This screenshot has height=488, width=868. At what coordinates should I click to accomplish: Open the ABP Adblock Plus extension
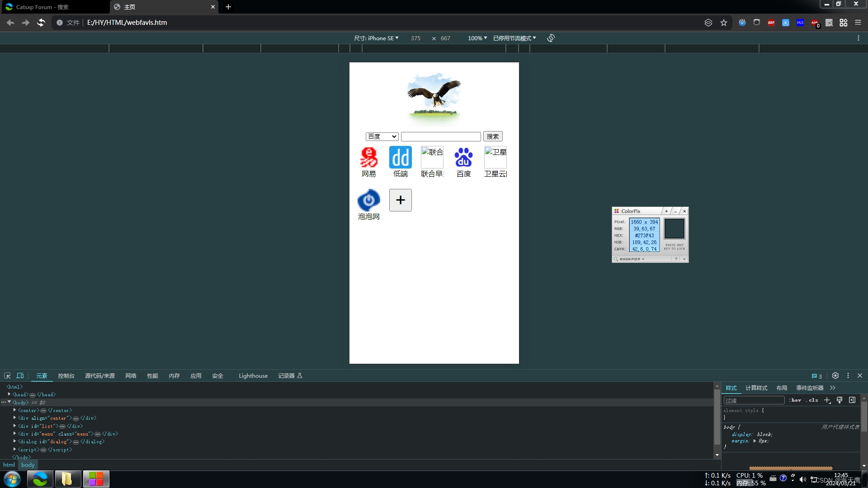click(771, 23)
